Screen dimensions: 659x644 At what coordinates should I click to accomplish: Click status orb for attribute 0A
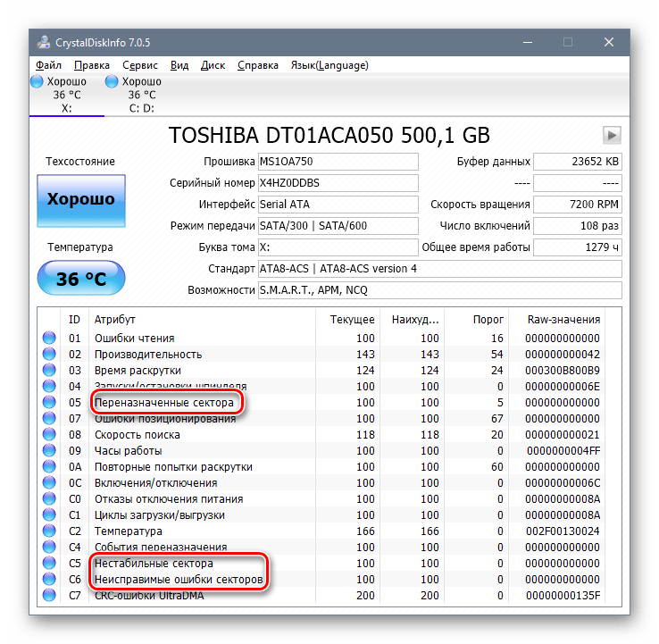point(49,466)
